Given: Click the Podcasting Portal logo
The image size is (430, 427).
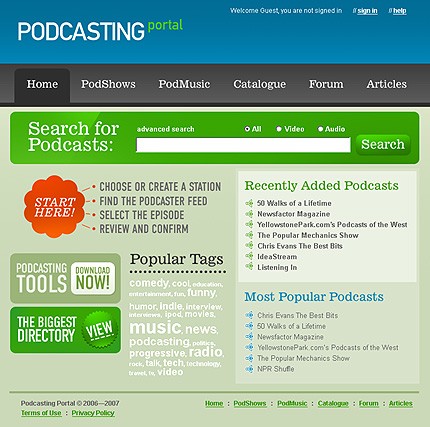Looking at the screenshot, I should point(100,30).
